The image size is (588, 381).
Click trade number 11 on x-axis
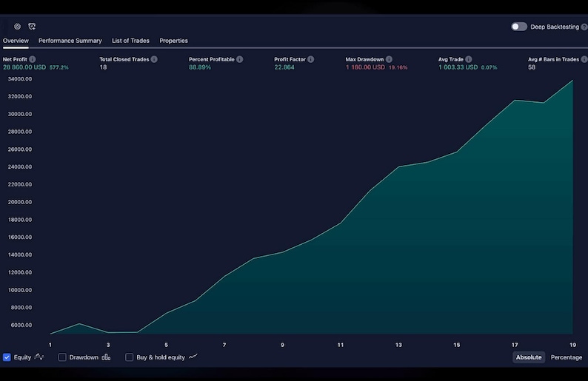[341, 345]
